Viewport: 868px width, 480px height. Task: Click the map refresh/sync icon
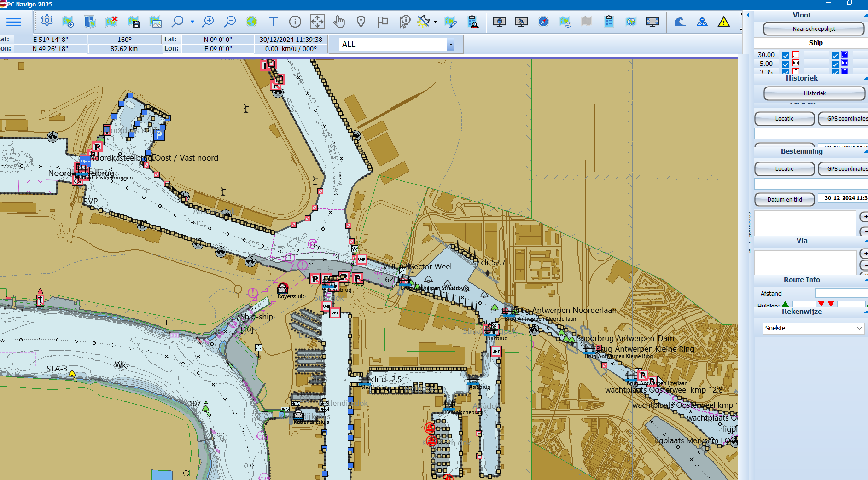coord(565,22)
